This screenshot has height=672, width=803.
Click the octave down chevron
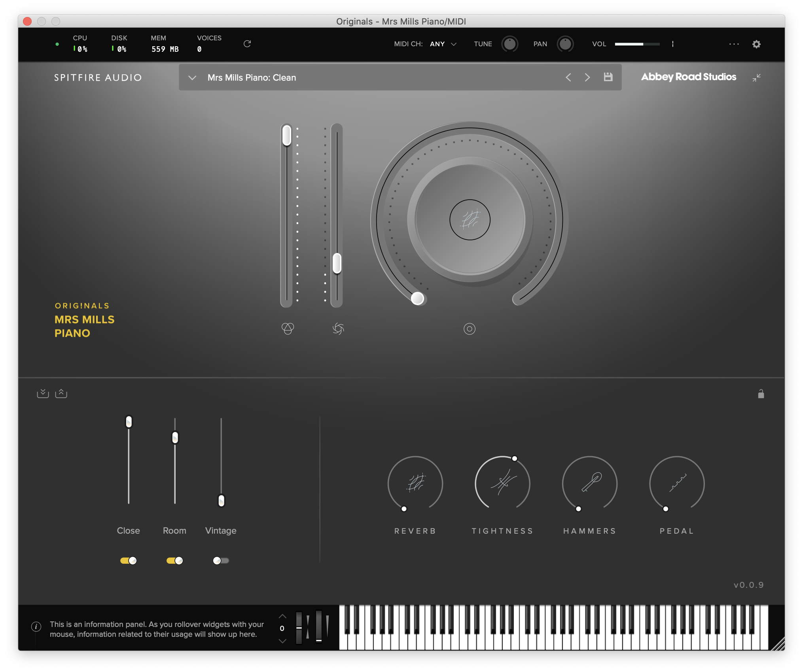coord(282,641)
